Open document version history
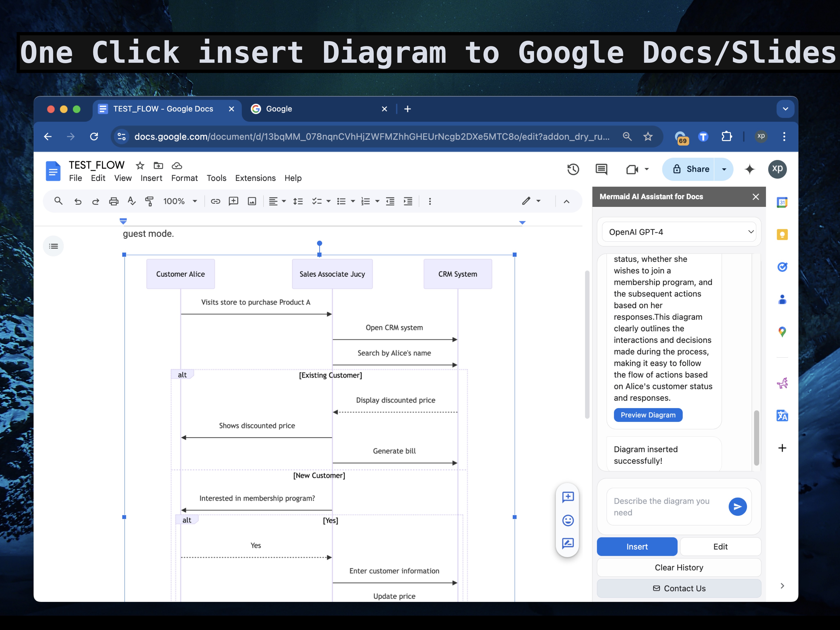 (573, 169)
